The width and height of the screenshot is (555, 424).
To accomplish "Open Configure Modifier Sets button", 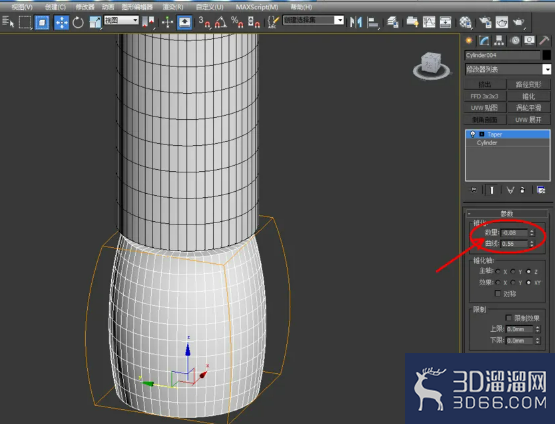I will (x=541, y=190).
